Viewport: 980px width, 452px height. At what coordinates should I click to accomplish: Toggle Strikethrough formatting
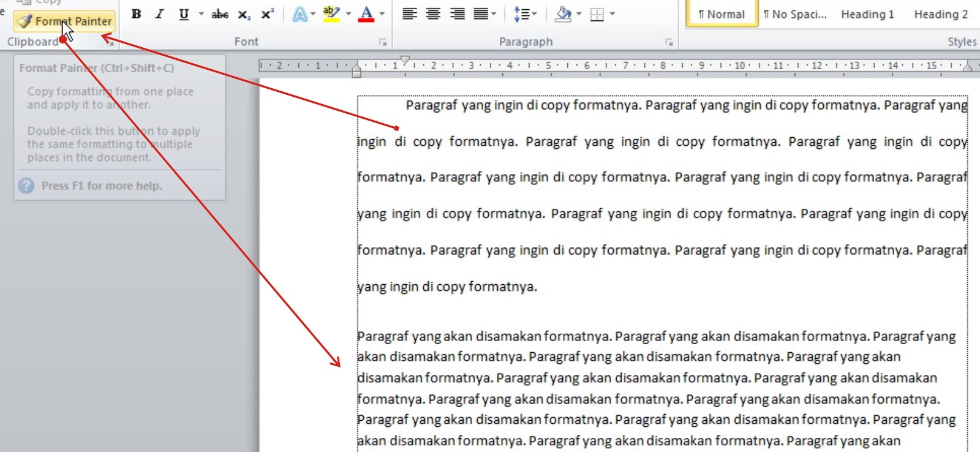pyautogui.click(x=220, y=14)
